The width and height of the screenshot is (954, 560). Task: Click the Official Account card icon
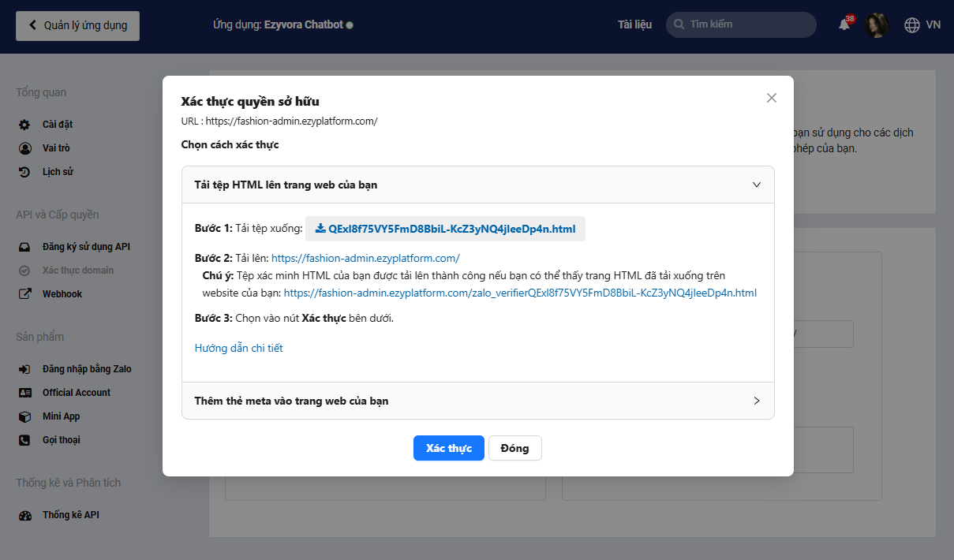click(25, 393)
